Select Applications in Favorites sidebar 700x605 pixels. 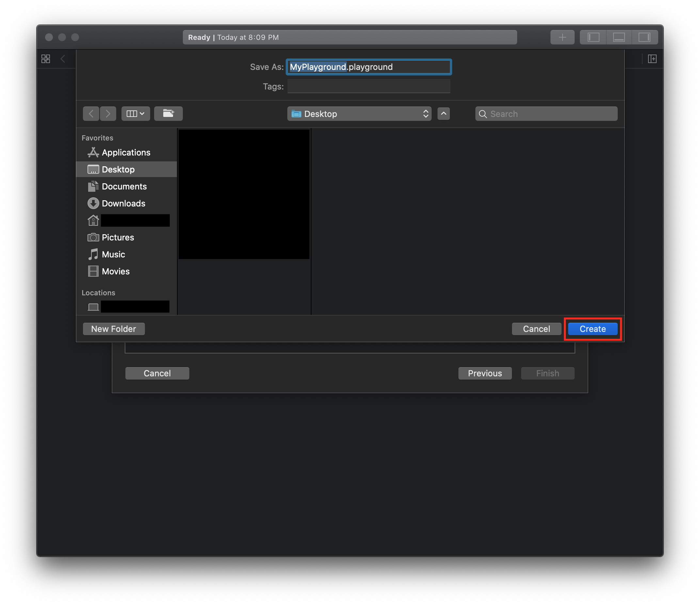(126, 153)
